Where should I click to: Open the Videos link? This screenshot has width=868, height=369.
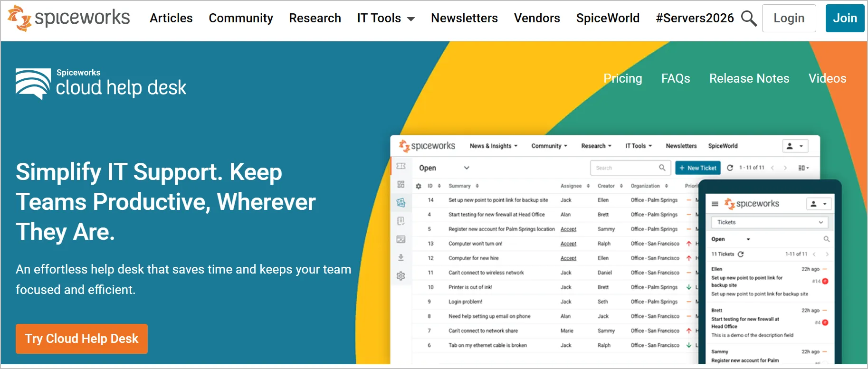point(827,78)
